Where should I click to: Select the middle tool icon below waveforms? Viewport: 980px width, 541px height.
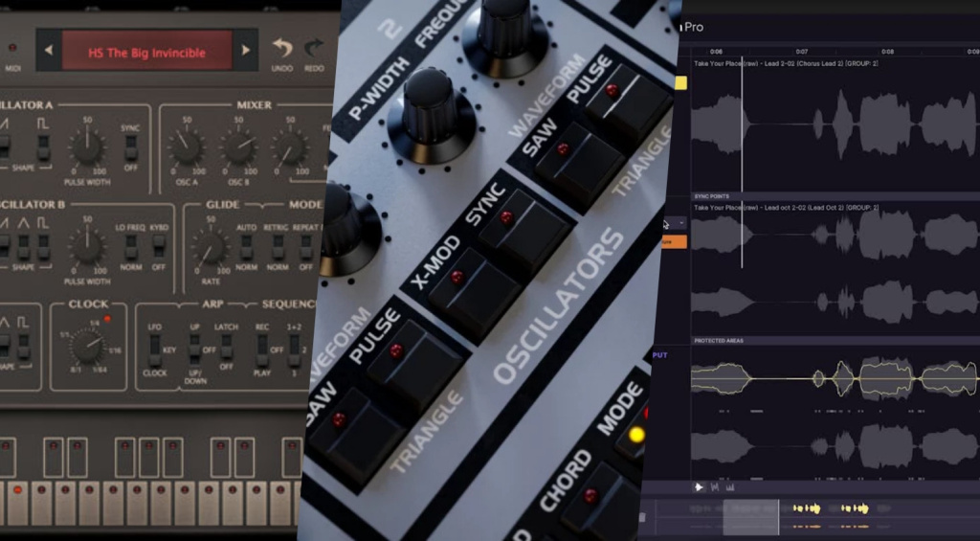[714, 487]
